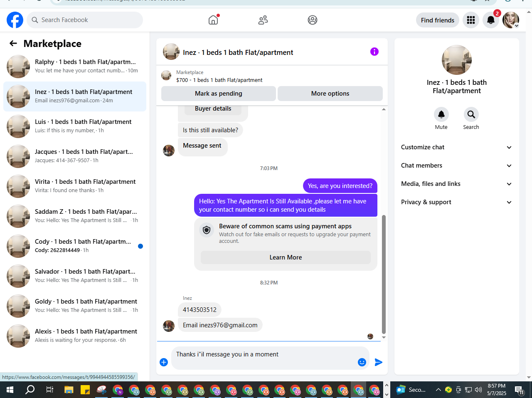The height and width of the screenshot is (398, 532).
Task: Open Goldy's conversation in the list
Action: 75,306
